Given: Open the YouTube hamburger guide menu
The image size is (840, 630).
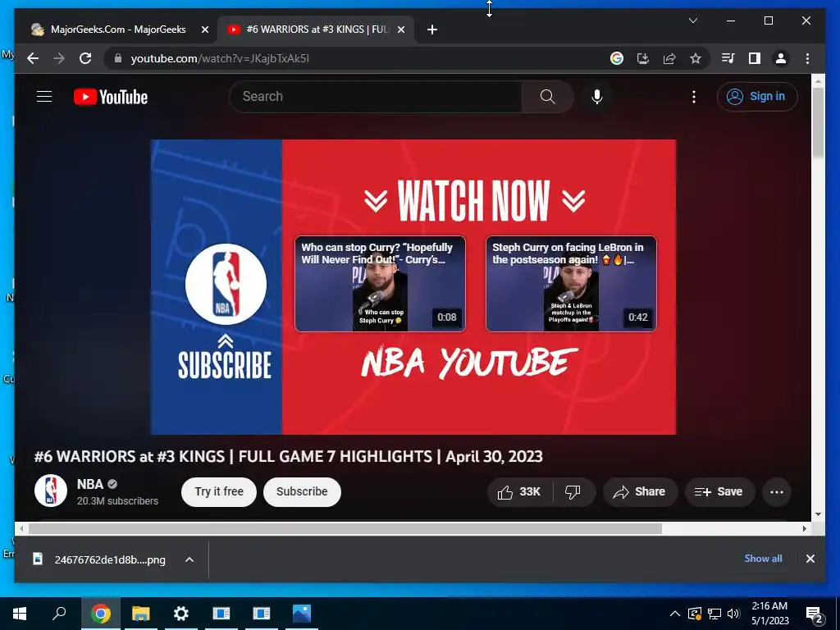Looking at the screenshot, I should tap(44, 97).
